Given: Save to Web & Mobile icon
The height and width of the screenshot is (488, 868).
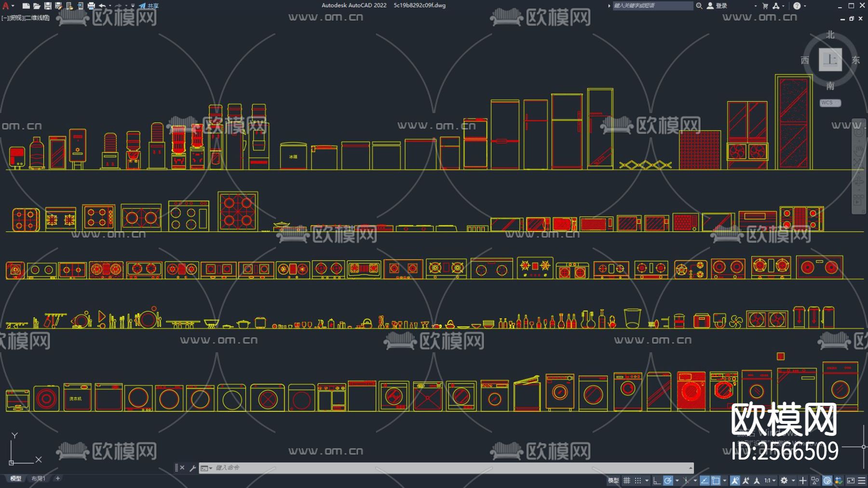Looking at the screenshot, I should (80, 6).
